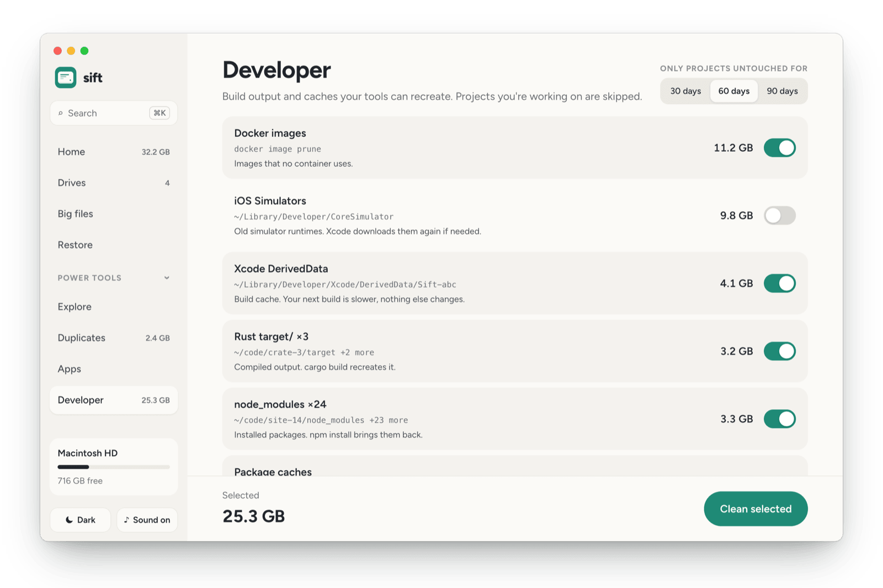Click the 'Only projects untouched for' label
The image size is (883, 588).
click(733, 68)
